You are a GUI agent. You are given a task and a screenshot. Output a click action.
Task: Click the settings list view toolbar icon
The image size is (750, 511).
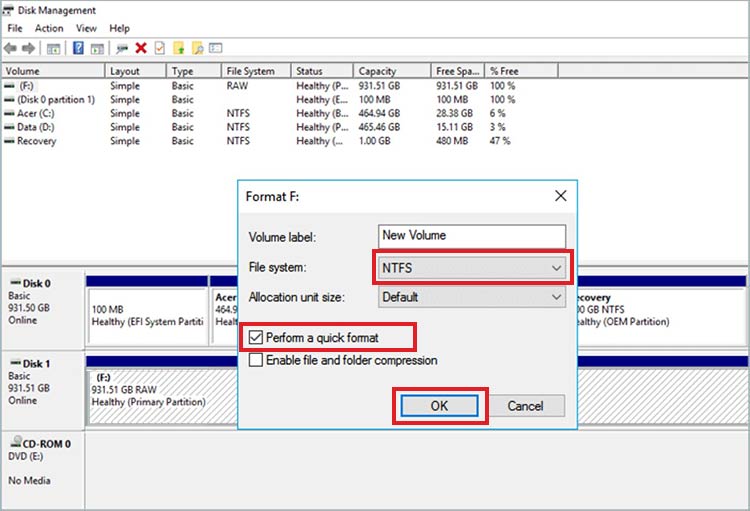216,48
